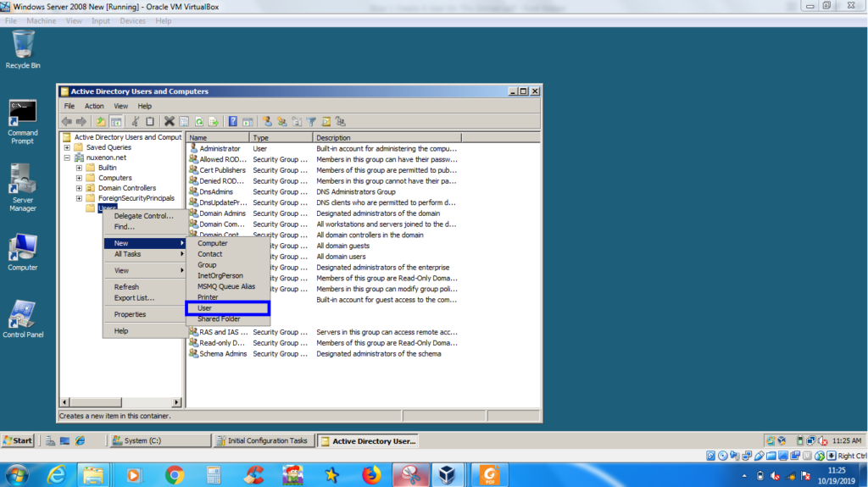This screenshot has width=868, height=487.
Task: Open the Action menu
Action: (94, 106)
